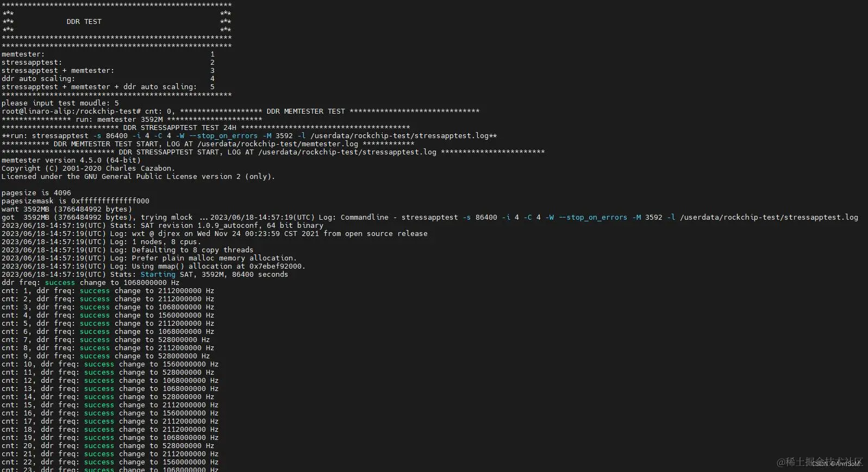This screenshot has height=472, width=868.
Task: Click the "cnt: 6, ddr freq" line
Action: coord(108,332)
